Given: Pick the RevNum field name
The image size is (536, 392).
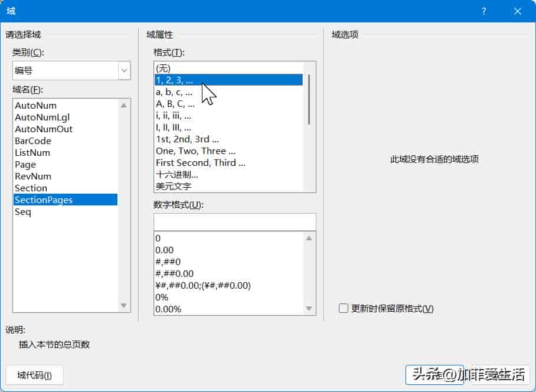Looking at the screenshot, I should click(65, 177).
